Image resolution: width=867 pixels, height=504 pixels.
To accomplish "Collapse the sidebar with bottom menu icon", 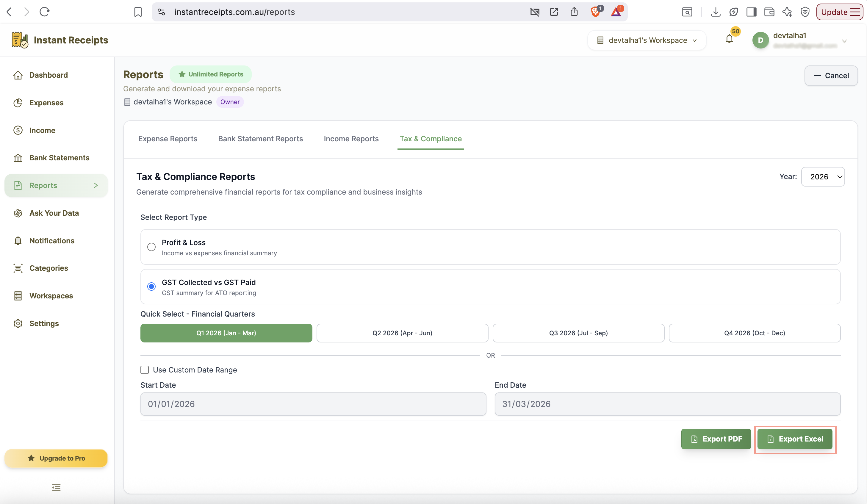I will (57, 487).
